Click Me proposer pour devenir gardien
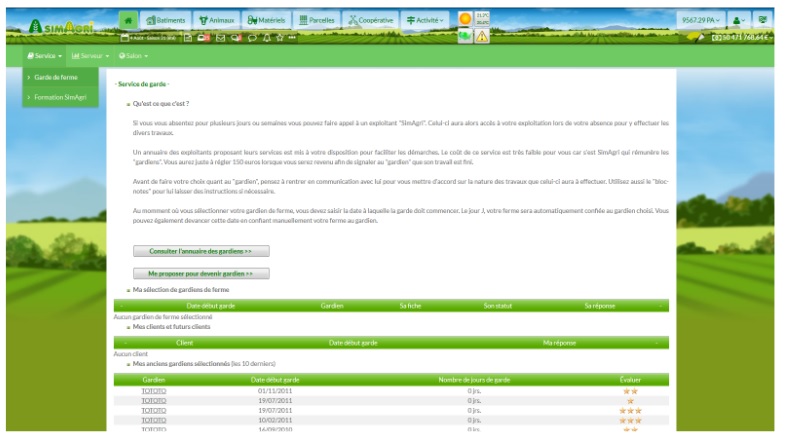This screenshot has width=785, height=447. click(201, 273)
